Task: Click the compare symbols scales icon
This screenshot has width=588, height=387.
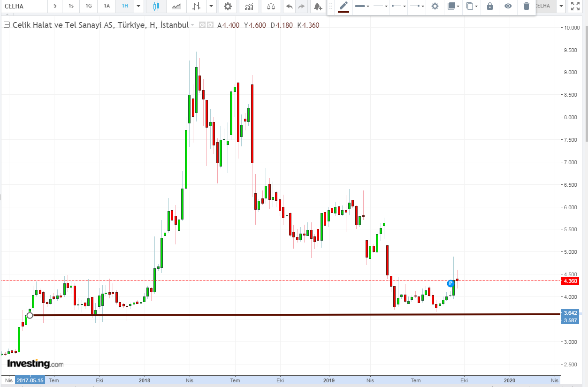Action: point(271,6)
